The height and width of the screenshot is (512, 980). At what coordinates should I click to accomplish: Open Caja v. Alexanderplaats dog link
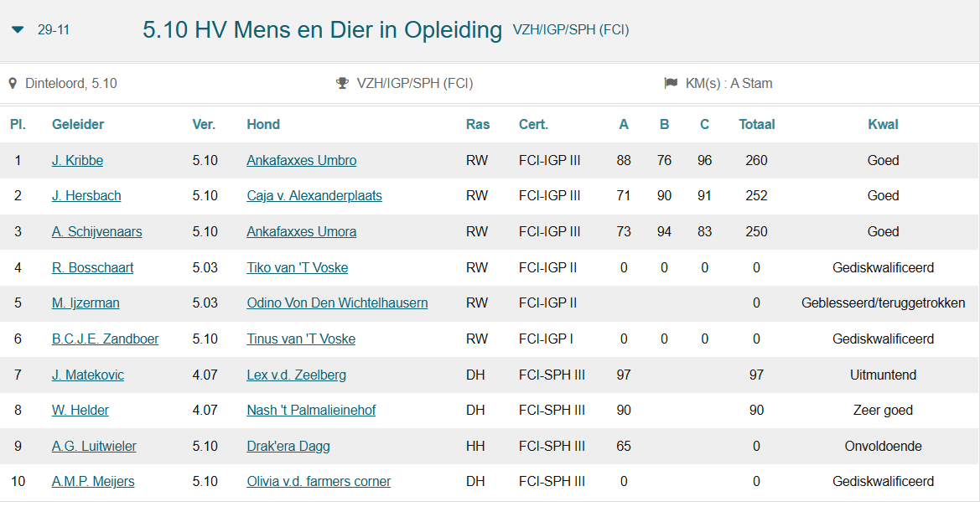(x=314, y=196)
